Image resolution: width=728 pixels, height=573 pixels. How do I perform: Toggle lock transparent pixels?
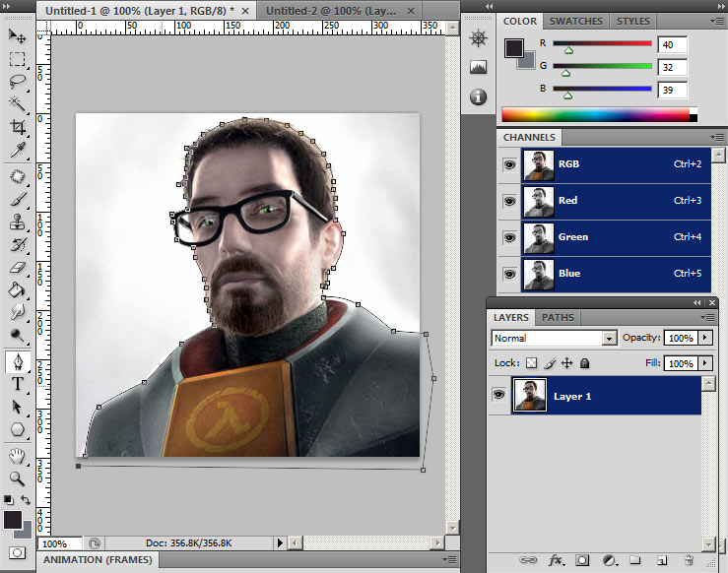[x=531, y=363]
